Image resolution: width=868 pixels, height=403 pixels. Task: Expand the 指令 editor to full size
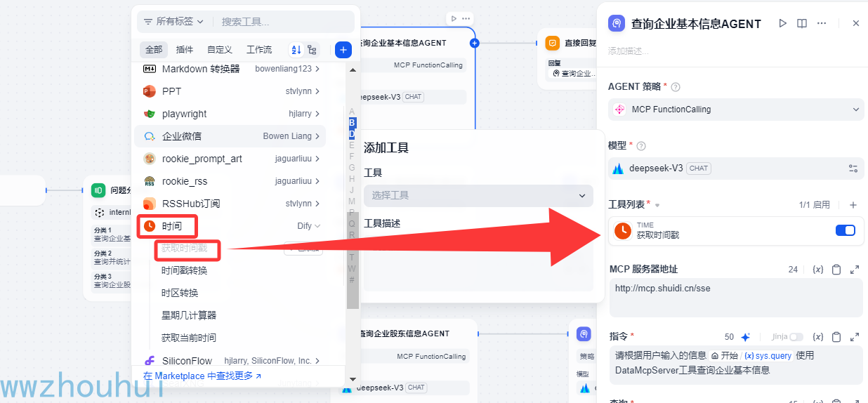click(x=855, y=337)
